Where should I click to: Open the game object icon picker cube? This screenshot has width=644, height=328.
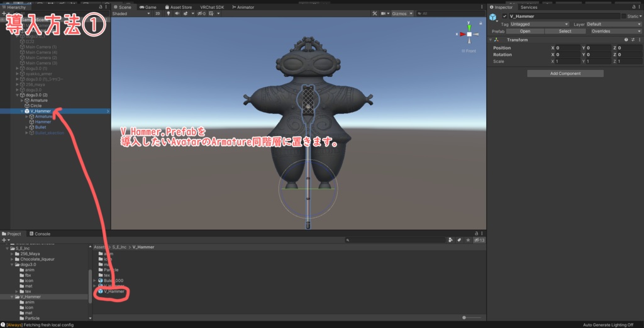[493, 17]
